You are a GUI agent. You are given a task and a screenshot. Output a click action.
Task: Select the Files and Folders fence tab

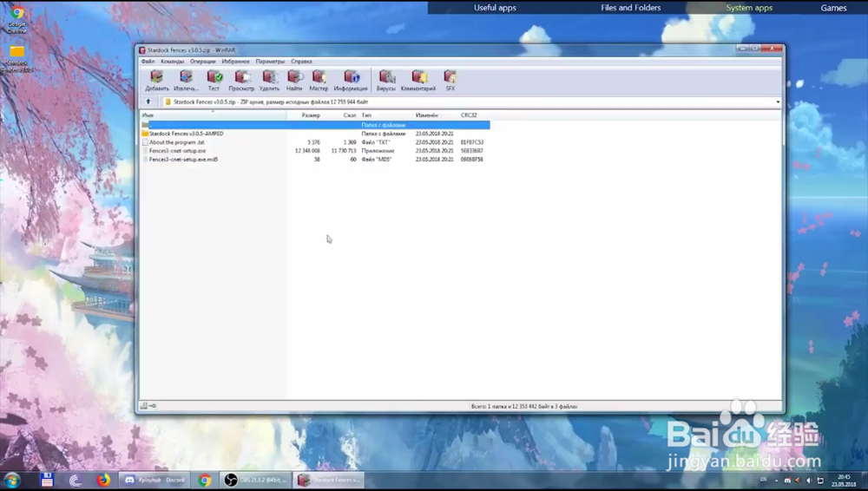point(630,8)
